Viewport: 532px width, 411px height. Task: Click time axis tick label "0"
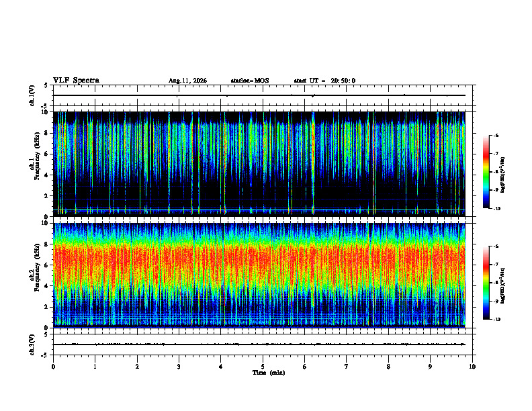[x=53, y=367]
